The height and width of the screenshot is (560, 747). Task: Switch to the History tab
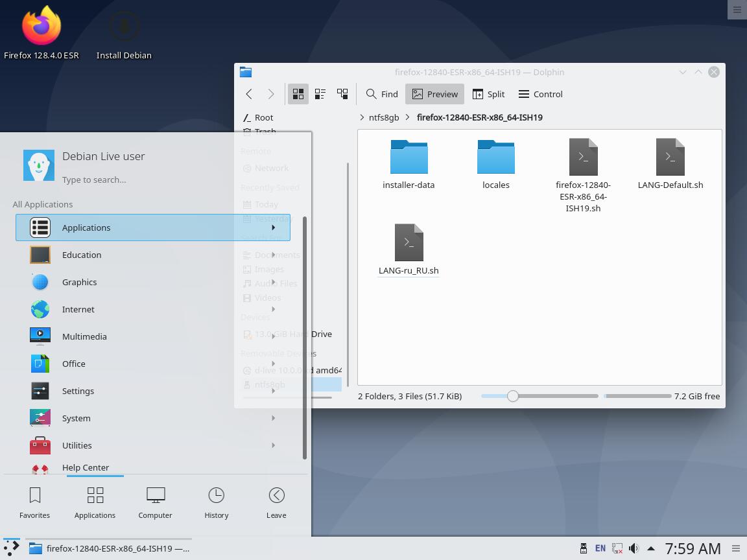(x=216, y=503)
